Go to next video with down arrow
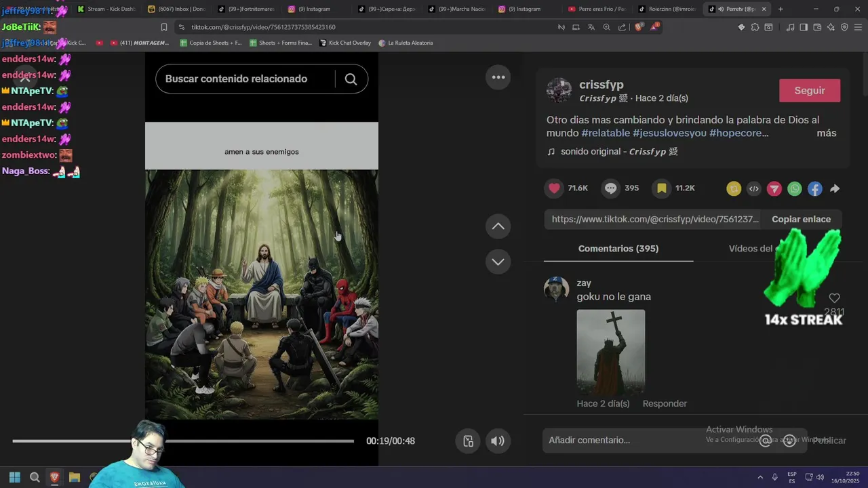 [x=498, y=262]
